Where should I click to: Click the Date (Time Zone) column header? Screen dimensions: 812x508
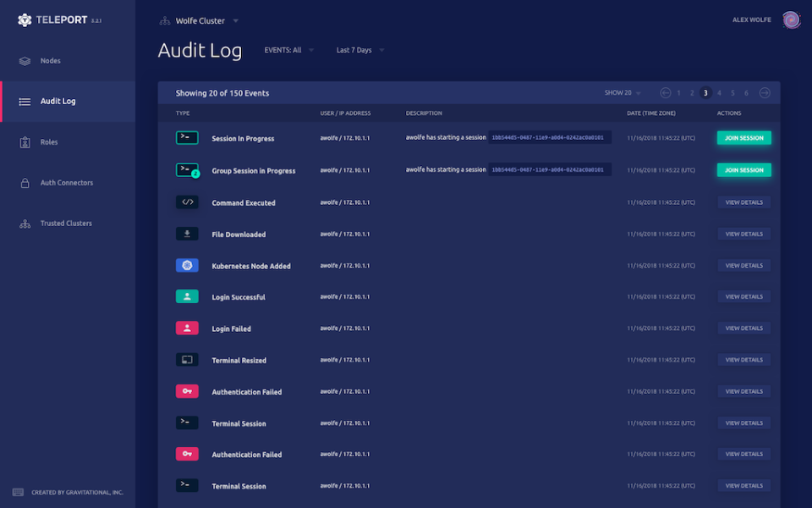[651, 113]
